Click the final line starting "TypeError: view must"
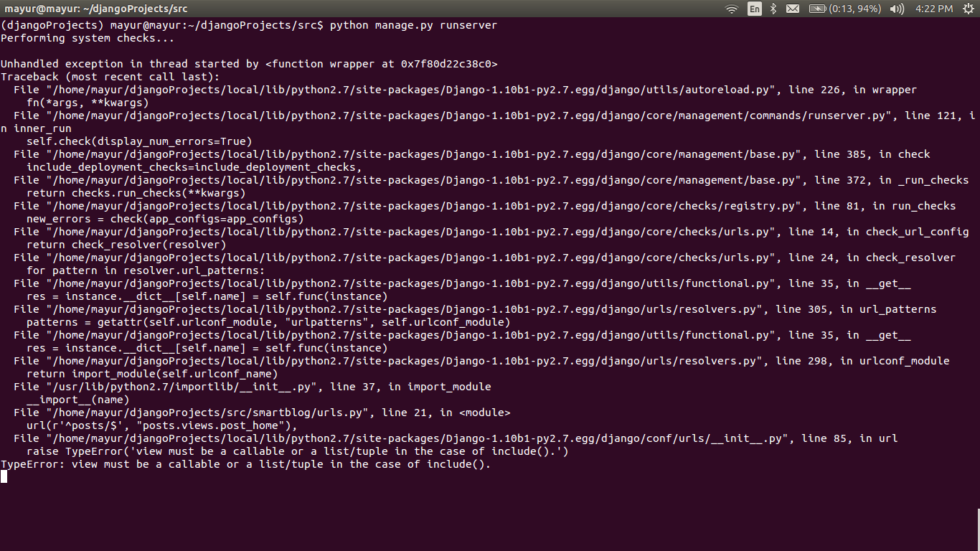The image size is (980, 551). [245, 464]
